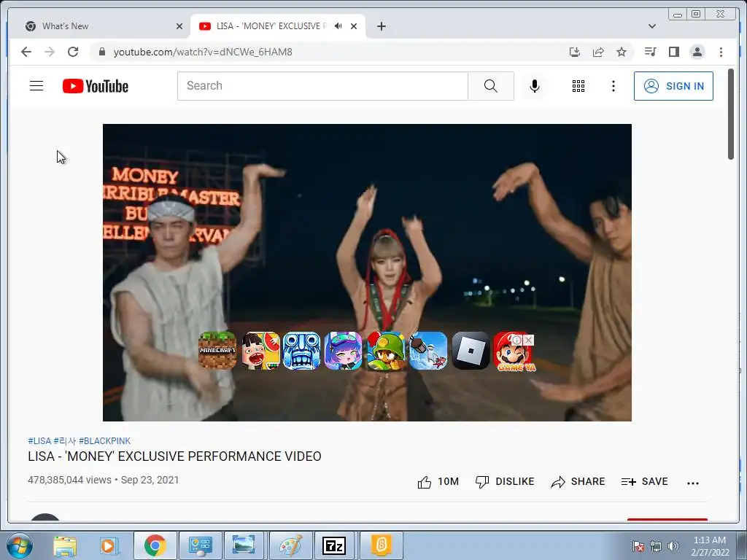Viewport: 747px width, 560px height.
Task: Open the YouTube apps grid
Action: 578,86
